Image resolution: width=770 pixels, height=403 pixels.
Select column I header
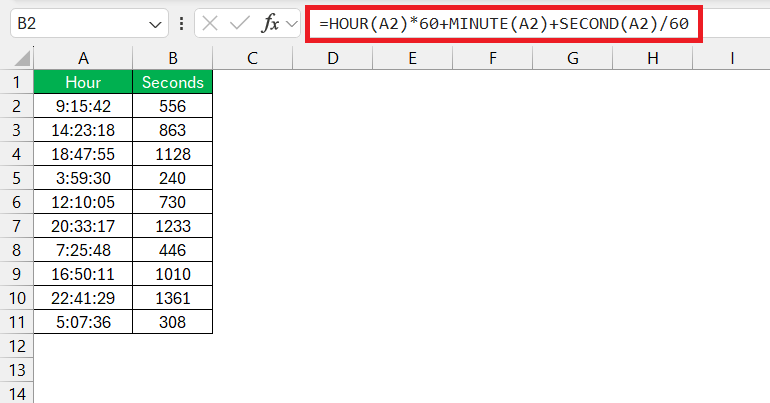732,58
